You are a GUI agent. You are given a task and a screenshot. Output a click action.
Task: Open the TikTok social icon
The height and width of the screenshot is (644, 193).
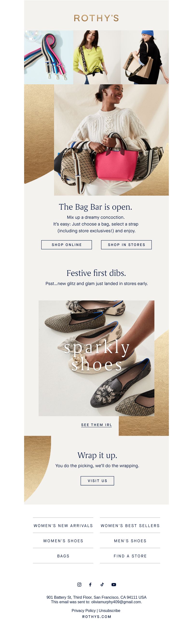[x=102, y=584]
